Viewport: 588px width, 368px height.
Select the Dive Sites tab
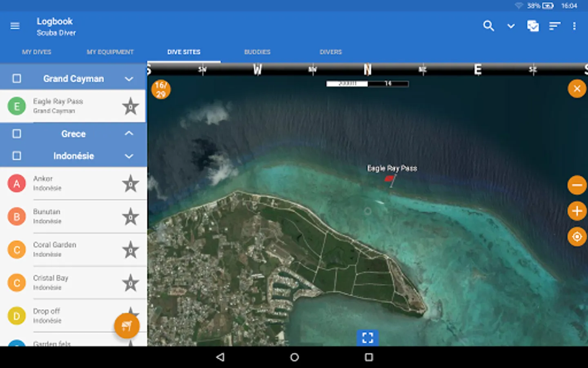point(184,52)
